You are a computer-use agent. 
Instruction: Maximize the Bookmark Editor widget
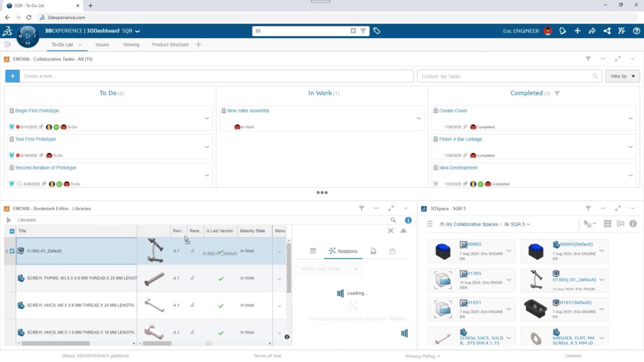tap(391, 208)
